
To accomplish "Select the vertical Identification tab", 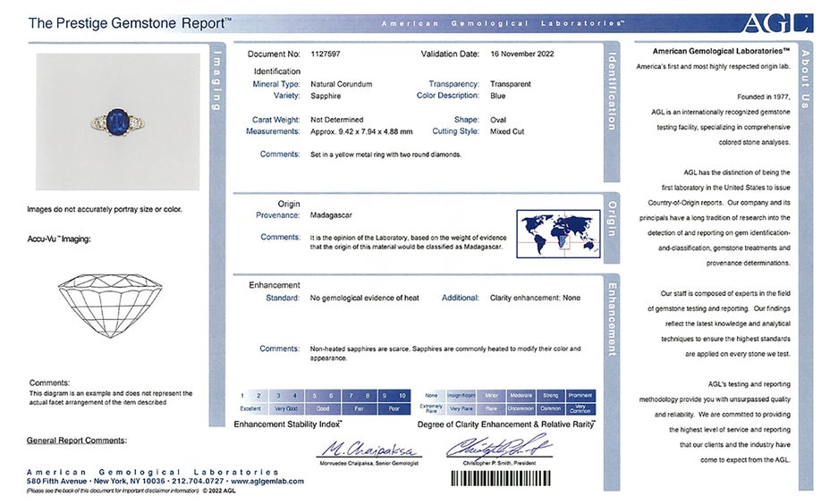I will pyautogui.click(x=612, y=91).
